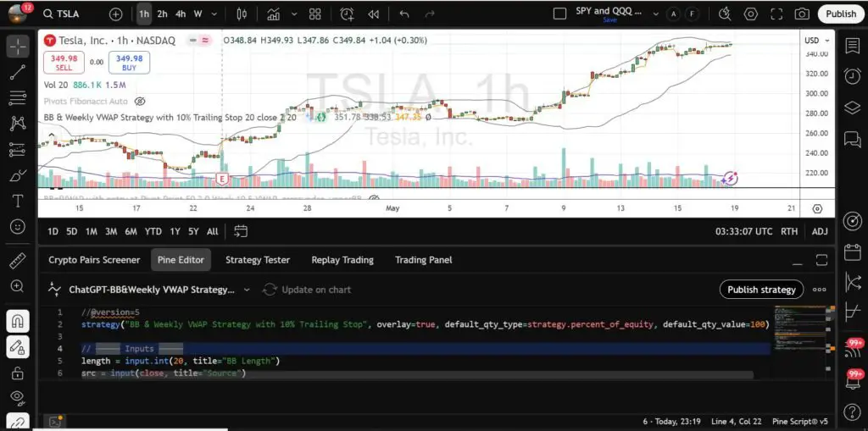This screenshot has width=868, height=431.
Task: Open chart settings hexagon icon in the top bar
Action: 751,14
